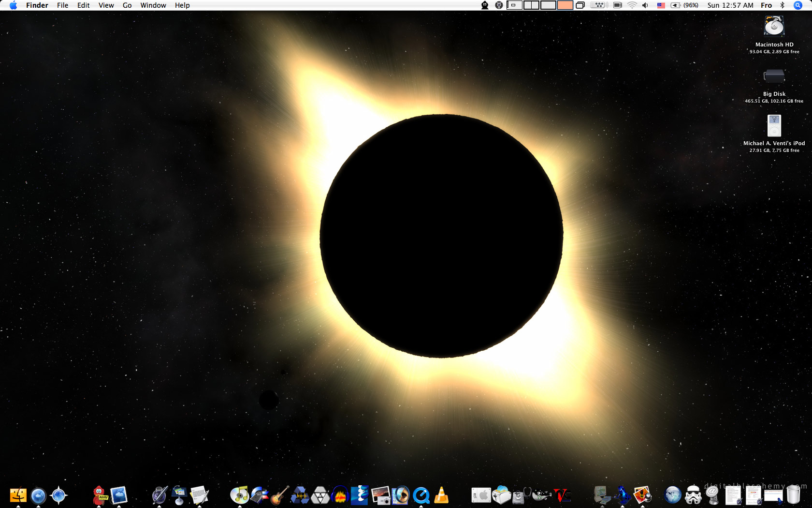
Task: Launch the purple inkwell icon in the dock
Action: (159, 495)
